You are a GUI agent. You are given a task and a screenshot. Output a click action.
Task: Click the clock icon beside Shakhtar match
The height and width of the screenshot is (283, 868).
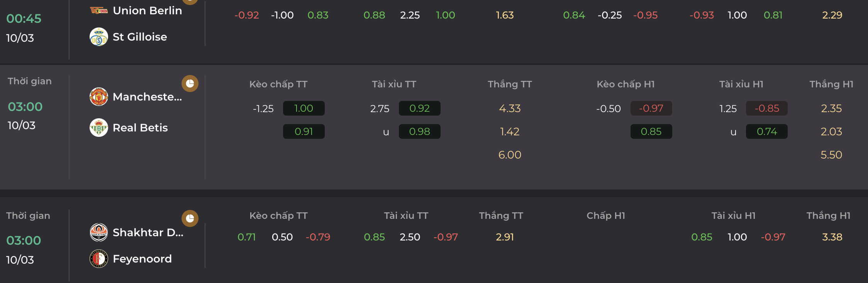190,218
